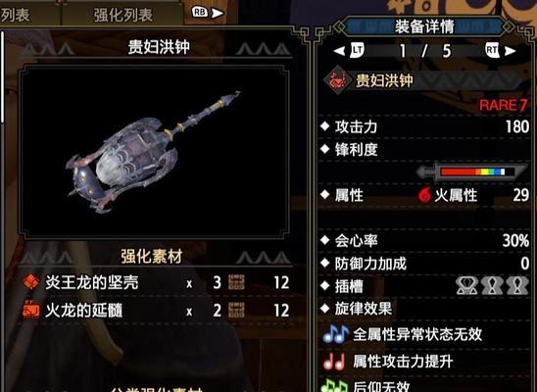Switch to the 强化列表 tab
The height and width of the screenshot is (392, 537).
pyautogui.click(x=122, y=15)
